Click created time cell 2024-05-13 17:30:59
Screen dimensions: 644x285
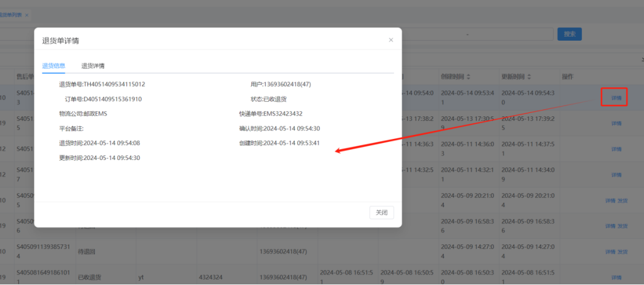[x=468, y=123]
